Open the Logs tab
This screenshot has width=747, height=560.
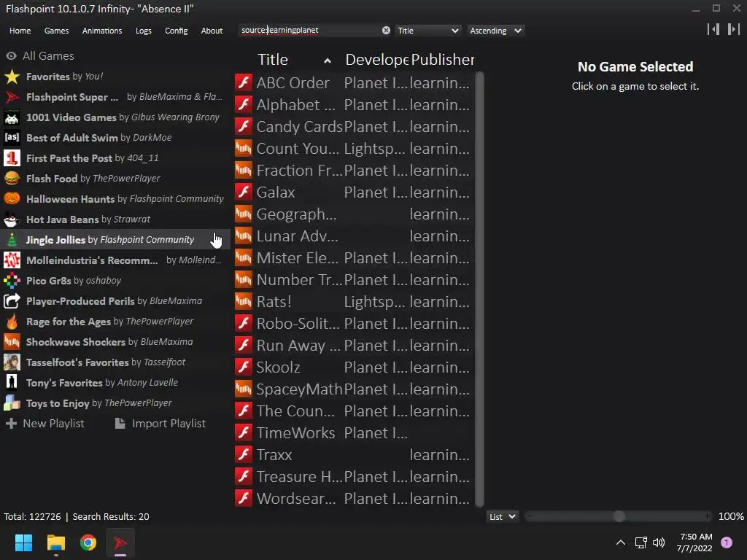tap(144, 31)
